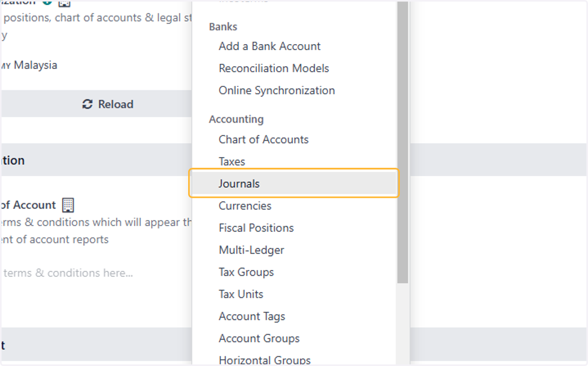Click the terms & conditions text field
The height and width of the screenshot is (366, 588).
pyautogui.click(x=68, y=273)
